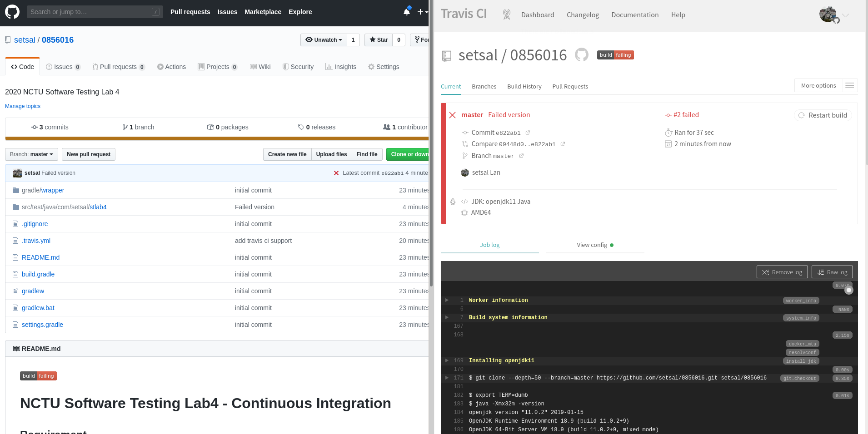
Task: Click the GitHub octocat logo
Action: click(x=12, y=12)
